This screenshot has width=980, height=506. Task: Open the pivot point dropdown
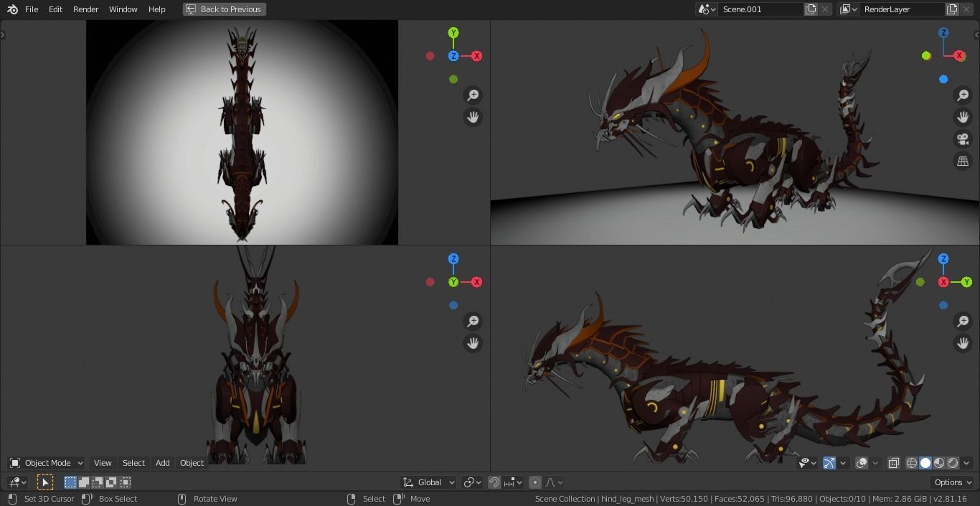pyautogui.click(x=471, y=482)
